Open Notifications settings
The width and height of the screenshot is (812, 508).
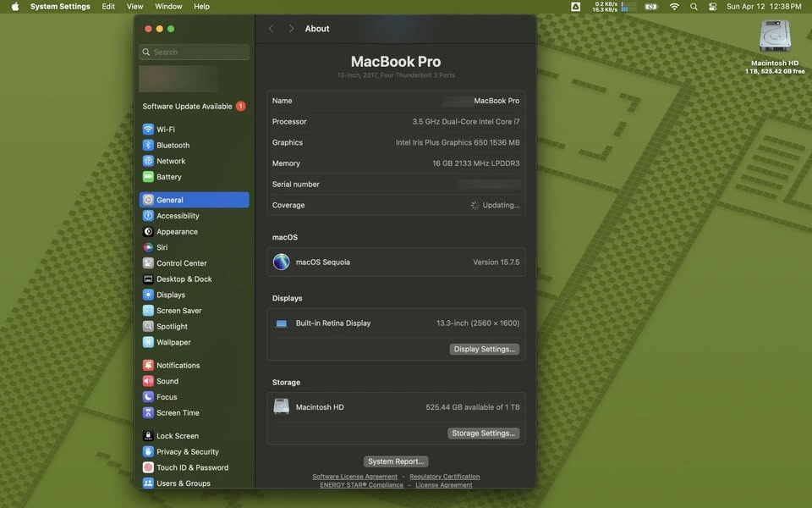point(194,366)
